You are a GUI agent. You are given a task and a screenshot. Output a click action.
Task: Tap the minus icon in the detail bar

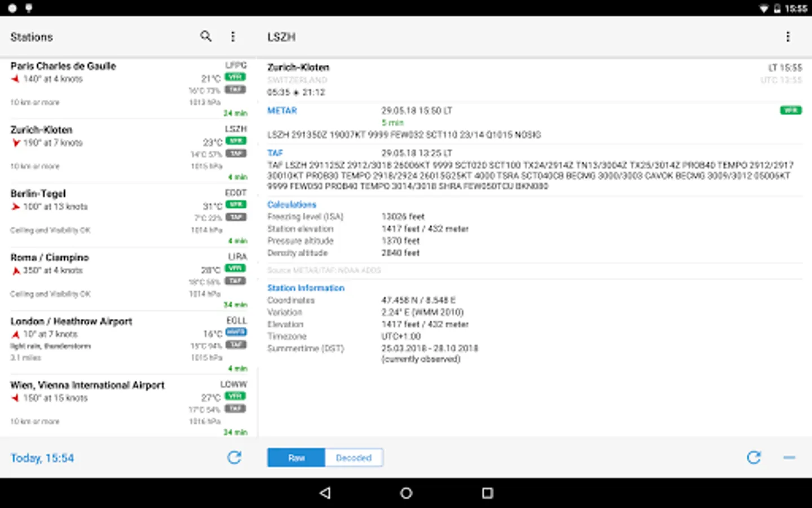pyautogui.click(x=789, y=457)
